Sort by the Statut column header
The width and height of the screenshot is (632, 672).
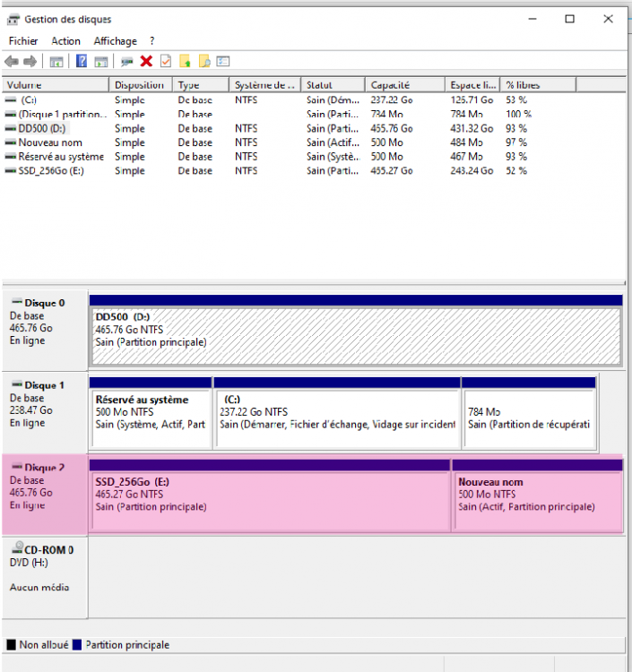(x=333, y=85)
